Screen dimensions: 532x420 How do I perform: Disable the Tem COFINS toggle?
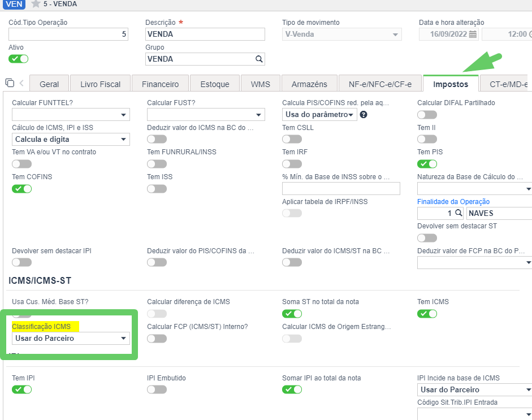[x=21, y=189]
